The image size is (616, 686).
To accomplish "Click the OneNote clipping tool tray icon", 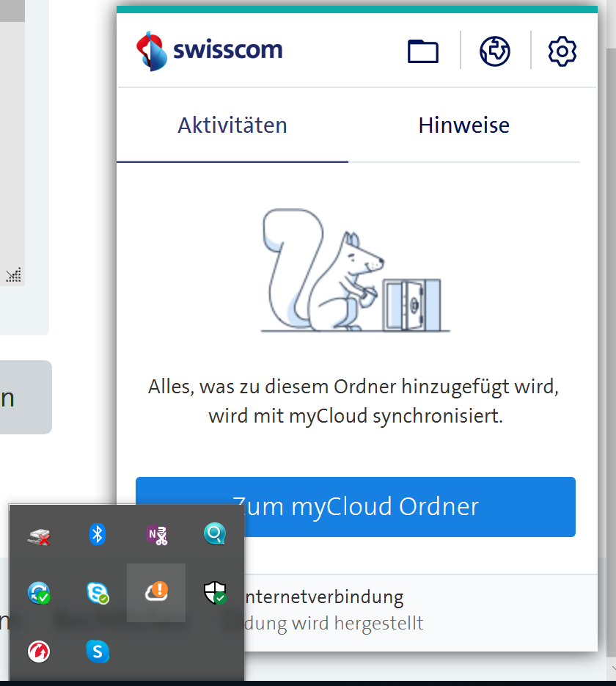I will click(x=156, y=534).
